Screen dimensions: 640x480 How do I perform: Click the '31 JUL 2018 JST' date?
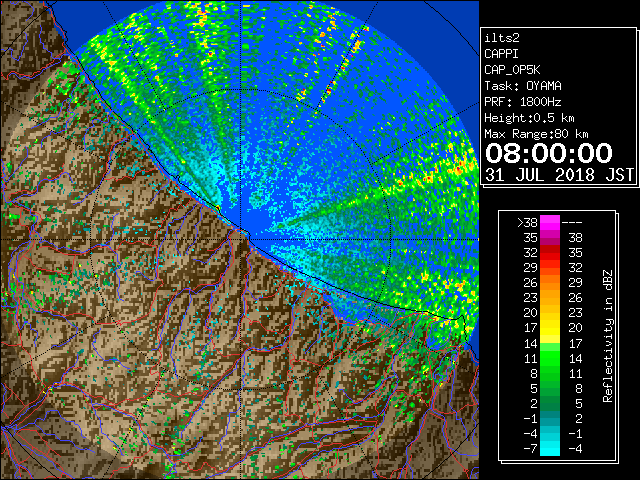pyautogui.click(x=560, y=175)
